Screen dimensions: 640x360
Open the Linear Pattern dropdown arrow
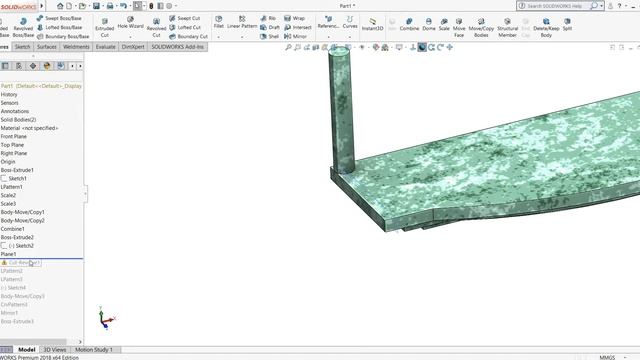[242, 37]
